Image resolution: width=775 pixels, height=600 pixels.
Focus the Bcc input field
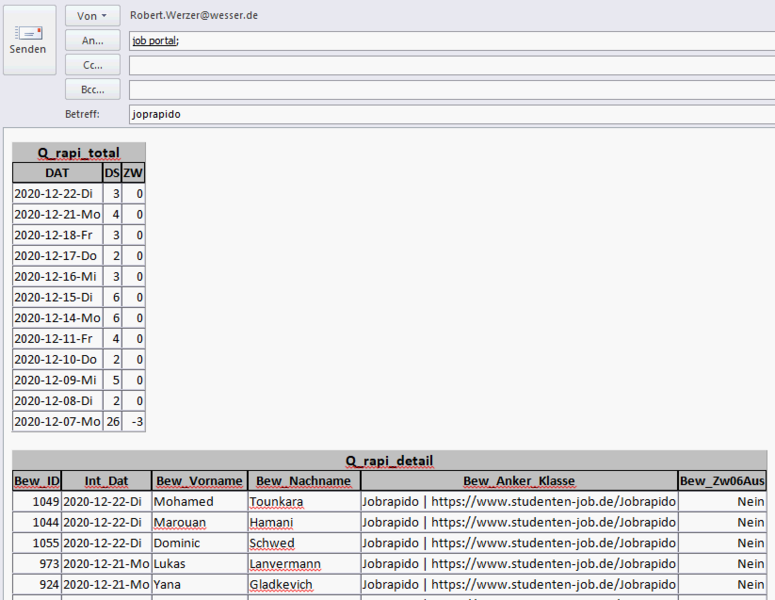450,90
